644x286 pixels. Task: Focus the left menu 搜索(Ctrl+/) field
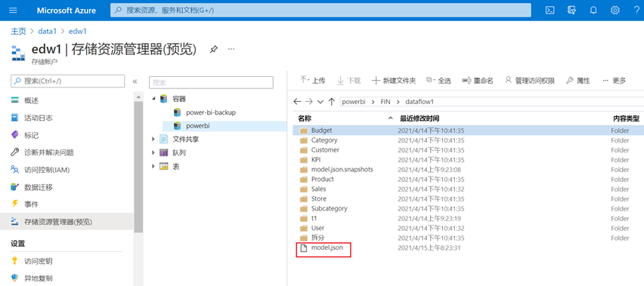click(x=67, y=81)
